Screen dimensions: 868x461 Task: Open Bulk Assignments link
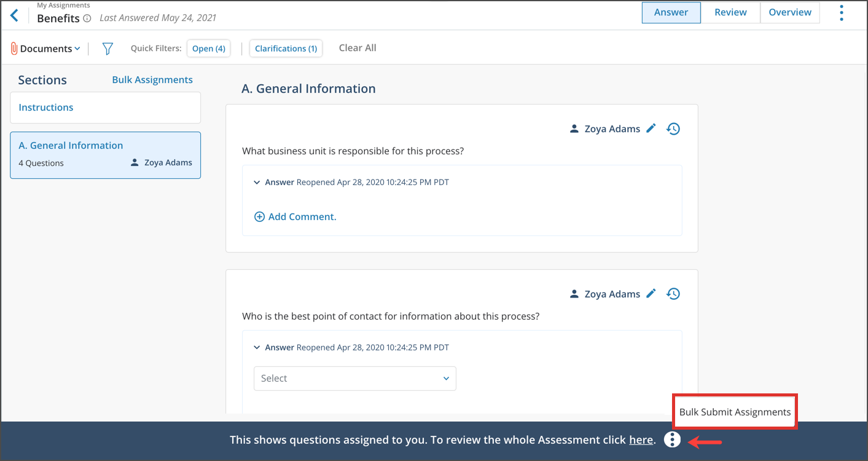[x=152, y=80]
